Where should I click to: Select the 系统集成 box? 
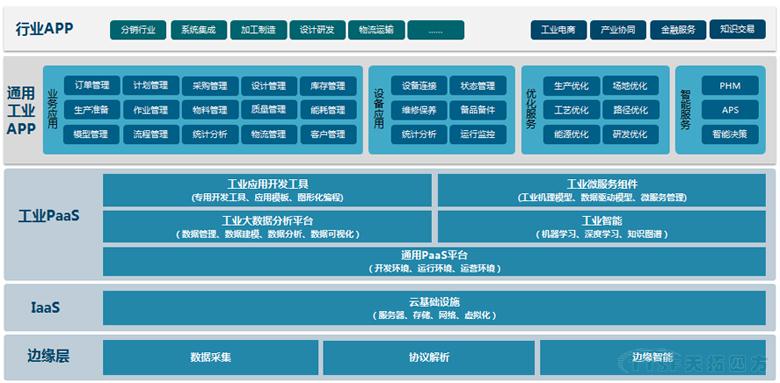pos(199,30)
